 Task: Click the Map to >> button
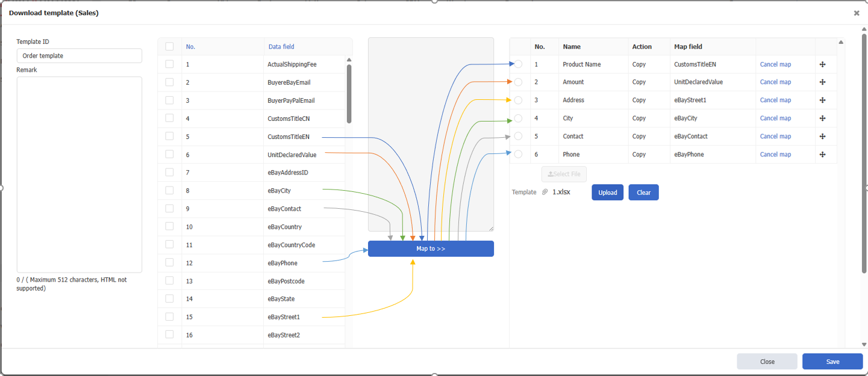click(431, 248)
